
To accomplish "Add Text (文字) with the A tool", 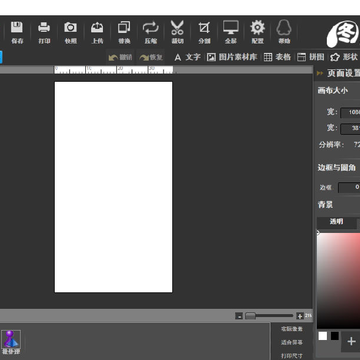I will pos(187,57).
